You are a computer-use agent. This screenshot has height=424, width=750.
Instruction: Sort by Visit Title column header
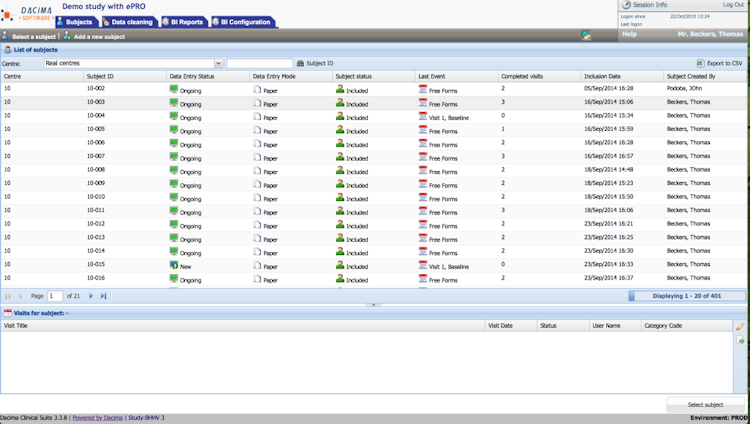pos(243,326)
